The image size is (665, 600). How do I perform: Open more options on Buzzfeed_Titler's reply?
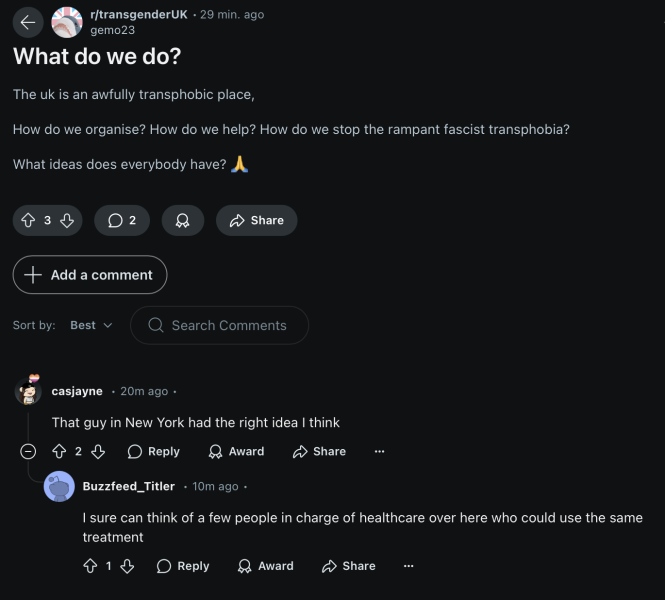tap(408, 566)
